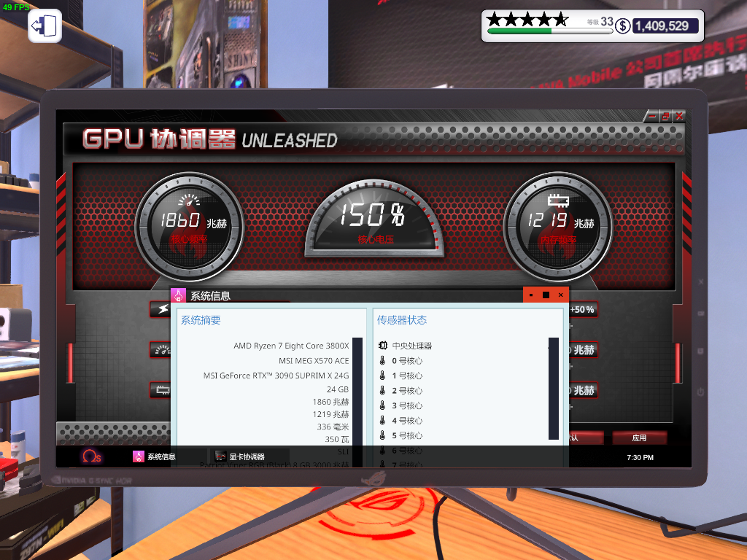This screenshot has width=747, height=560.
Task: Select the memory chip clock icon
Action: [162, 391]
